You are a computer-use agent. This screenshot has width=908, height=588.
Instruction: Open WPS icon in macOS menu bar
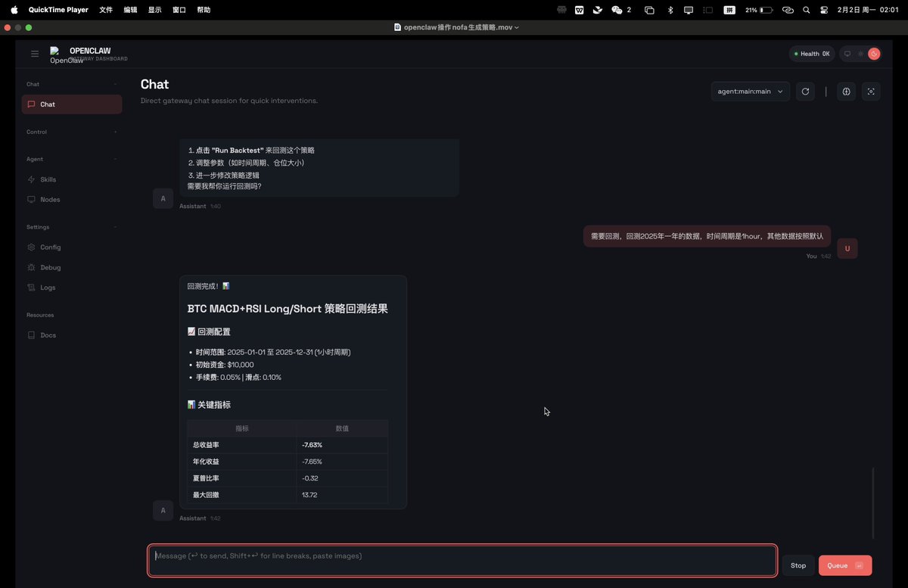(x=579, y=10)
